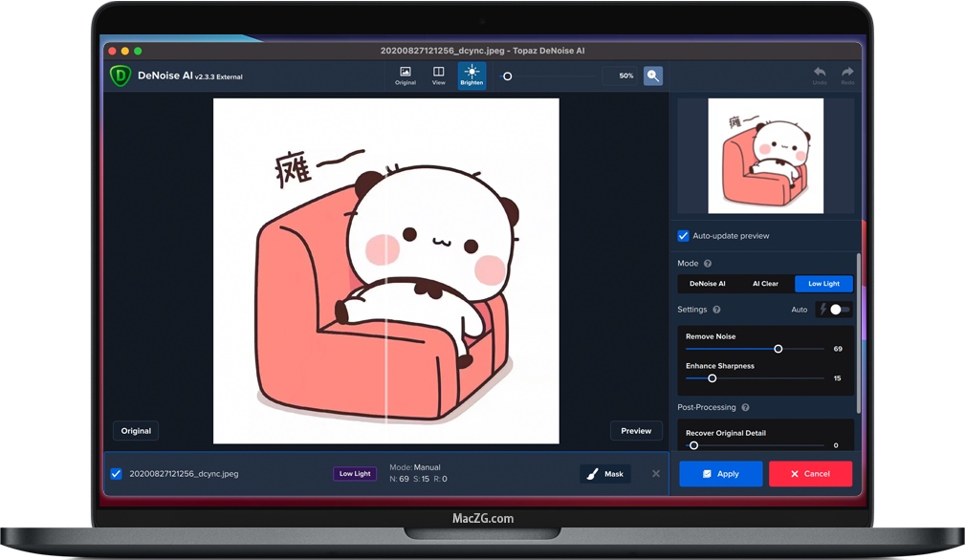The height and width of the screenshot is (560, 965).
Task: Select the AI Clear mode
Action: coord(765,284)
